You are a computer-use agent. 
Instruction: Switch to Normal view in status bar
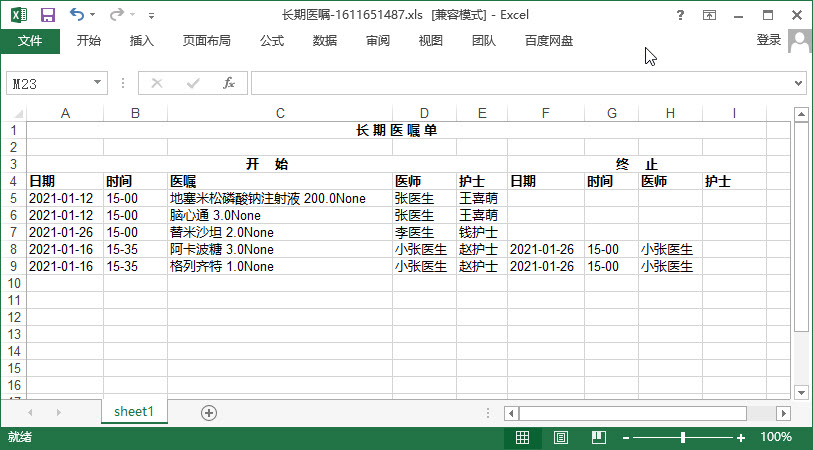click(x=523, y=438)
